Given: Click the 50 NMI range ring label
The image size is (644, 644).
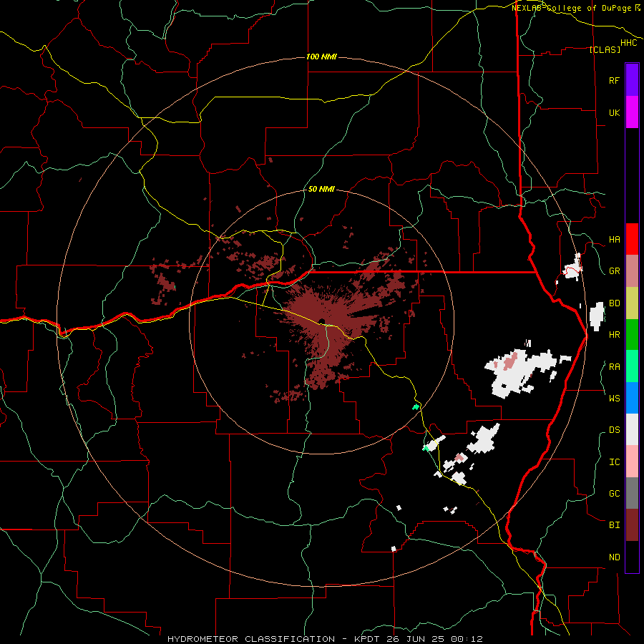Looking at the screenshot, I should pos(321,190).
